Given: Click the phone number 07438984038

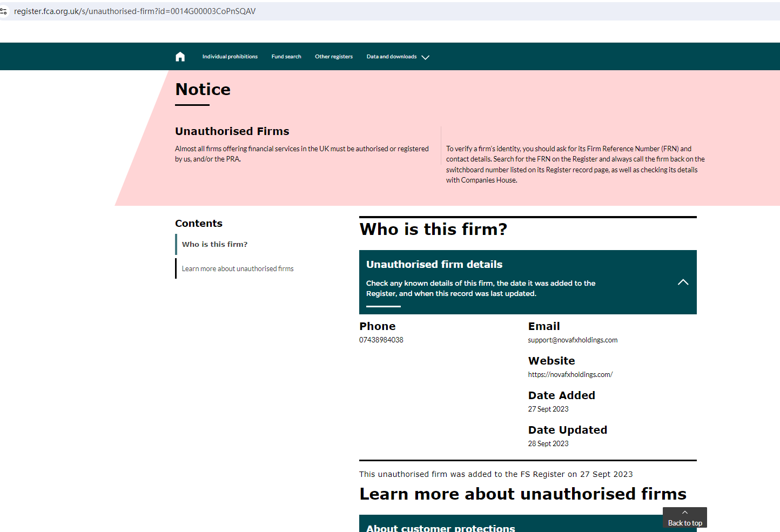Looking at the screenshot, I should [381, 340].
